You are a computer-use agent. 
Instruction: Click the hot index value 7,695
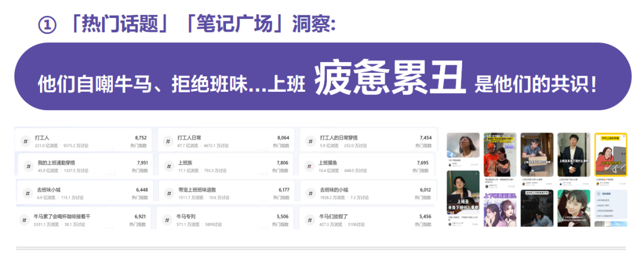[x=423, y=163]
